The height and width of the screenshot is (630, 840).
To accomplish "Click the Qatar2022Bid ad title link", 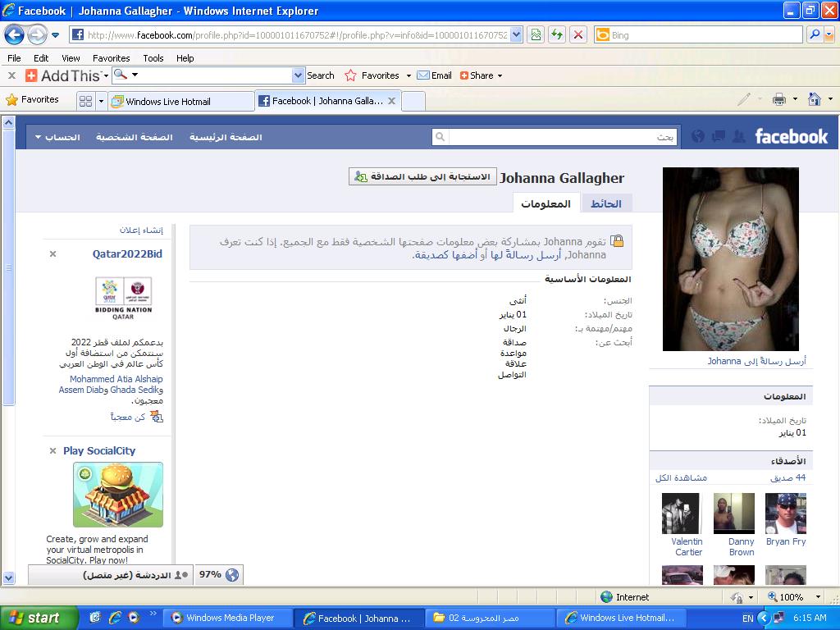I will [x=127, y=254].
